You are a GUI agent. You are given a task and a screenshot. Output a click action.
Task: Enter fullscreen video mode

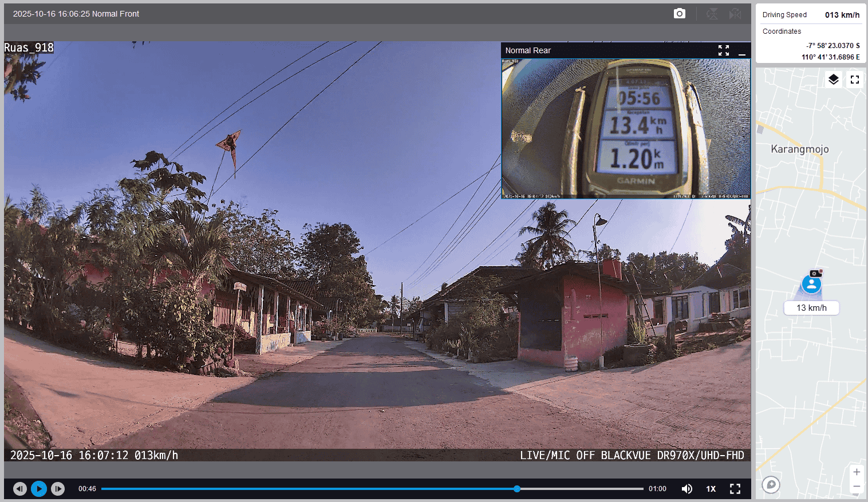click(x=735, y=489)
